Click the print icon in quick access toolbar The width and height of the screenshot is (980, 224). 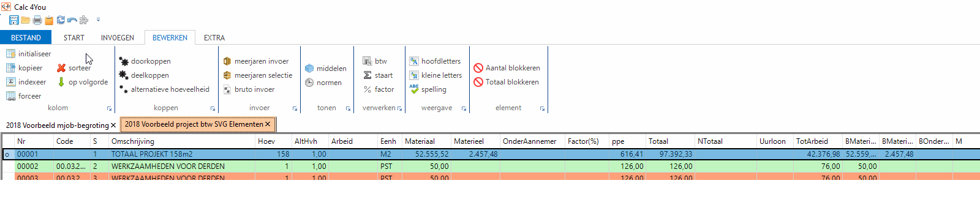click(x=37, y=20)
